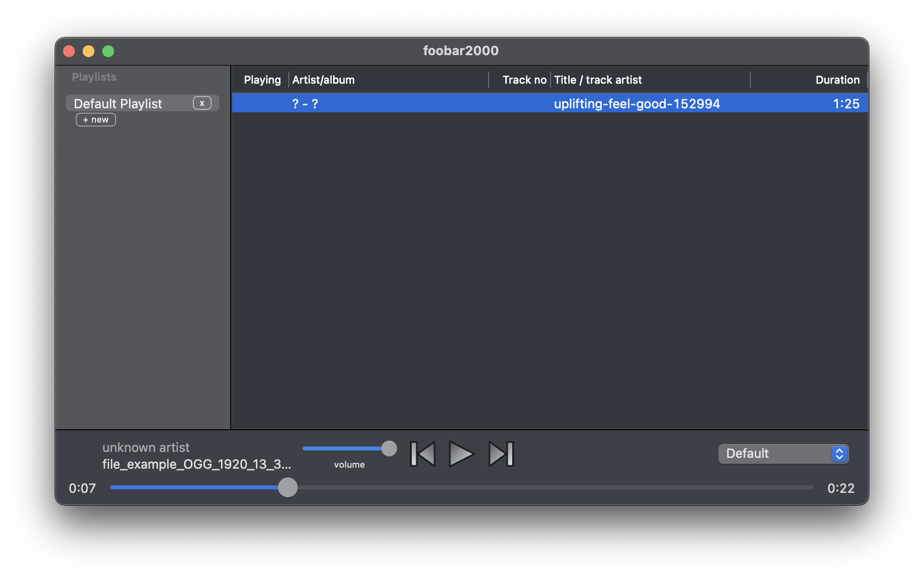
Task: Close the foobar2000 window with red button
Action: [x=69, y=51]
